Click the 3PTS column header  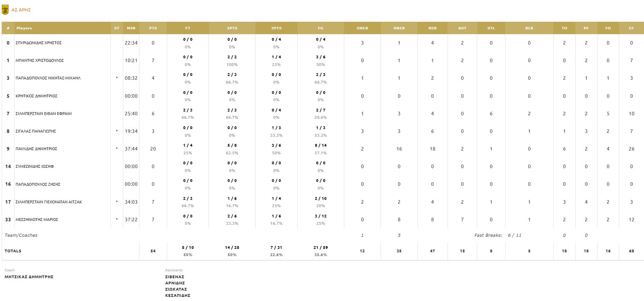[276, 28]
